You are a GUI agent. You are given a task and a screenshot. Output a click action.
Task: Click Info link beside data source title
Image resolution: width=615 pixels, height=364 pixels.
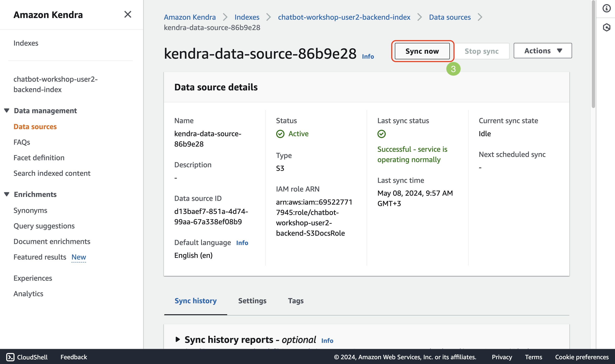coord(368,56)
